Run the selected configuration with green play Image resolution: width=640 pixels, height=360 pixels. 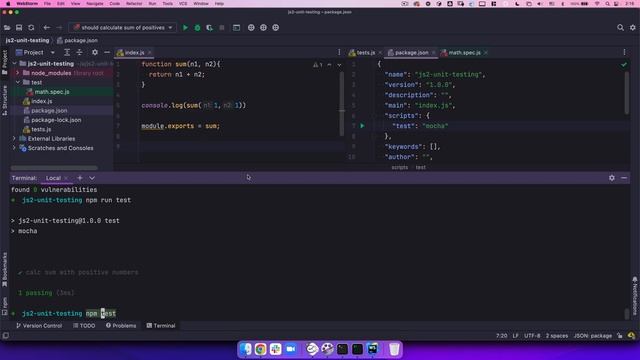(x=185, y=28)
